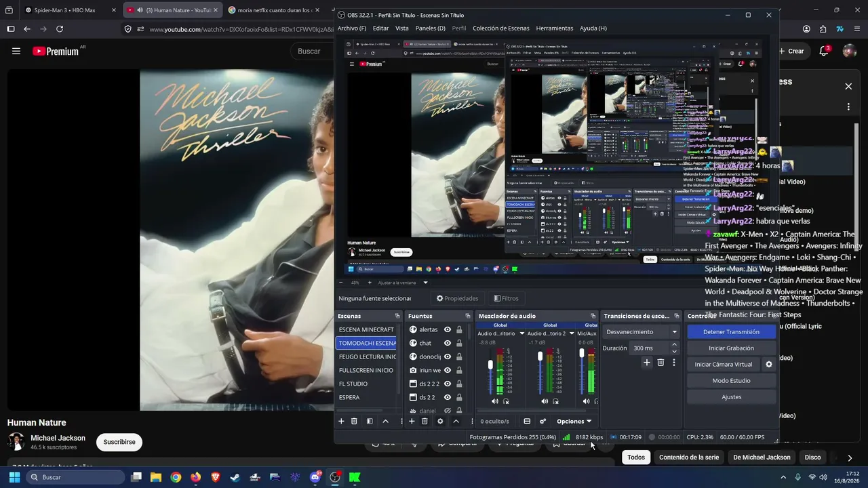Mute the Mic/Aux audio channel
This screenshot has width=868, height=488.
point(586,401)
